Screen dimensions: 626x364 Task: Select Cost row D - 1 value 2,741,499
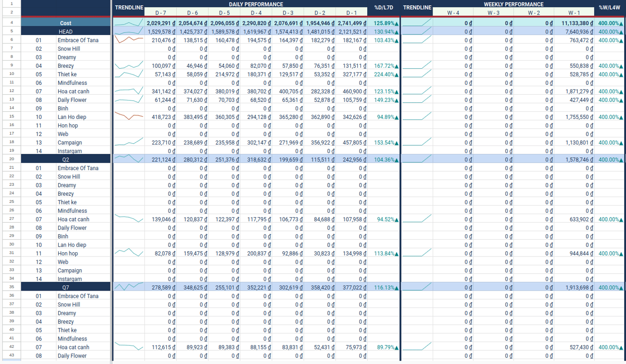point(352,23)
